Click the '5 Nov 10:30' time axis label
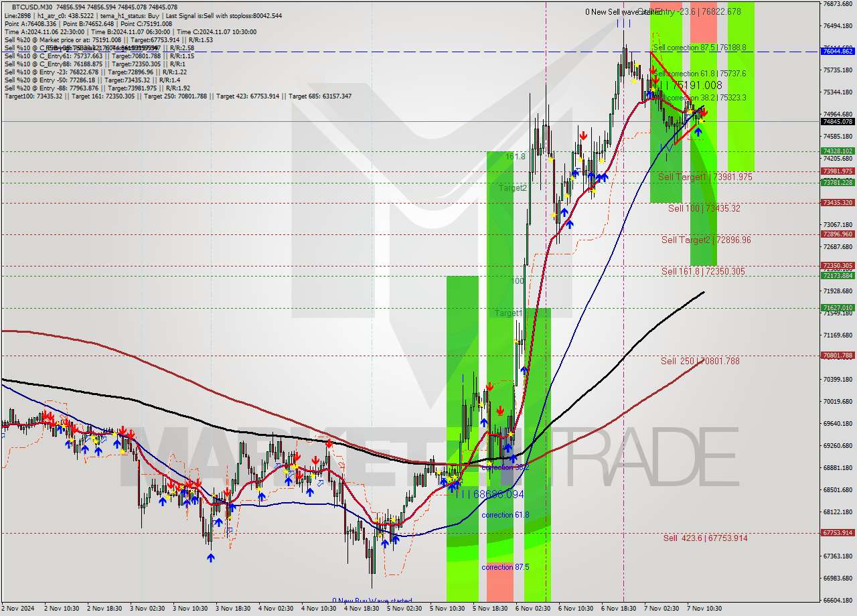The image size is (857, 616). pos(447,609)
